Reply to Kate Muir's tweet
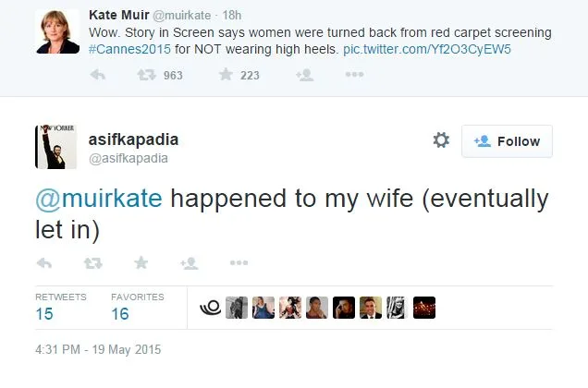 (97, 76)
